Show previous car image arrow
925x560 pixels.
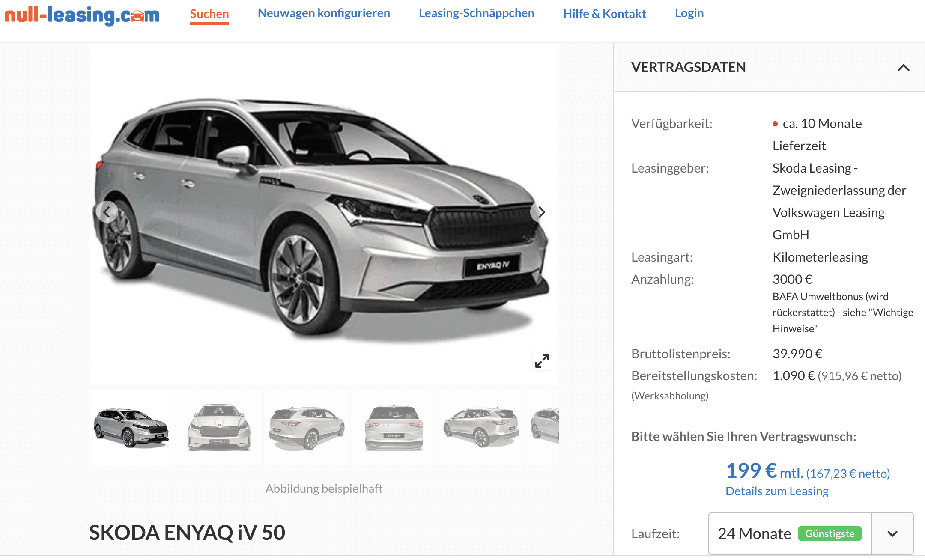[x=107, y=212]
